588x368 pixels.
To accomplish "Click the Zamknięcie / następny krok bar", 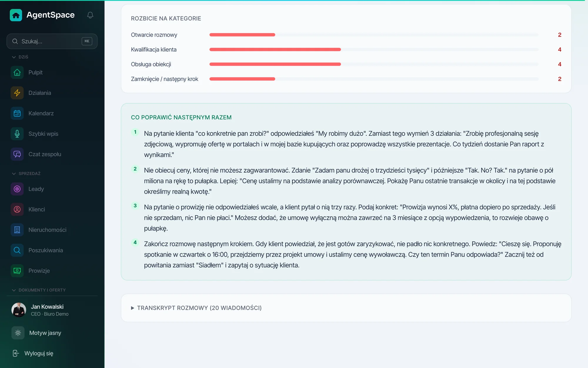I will (x=374, y=79).
